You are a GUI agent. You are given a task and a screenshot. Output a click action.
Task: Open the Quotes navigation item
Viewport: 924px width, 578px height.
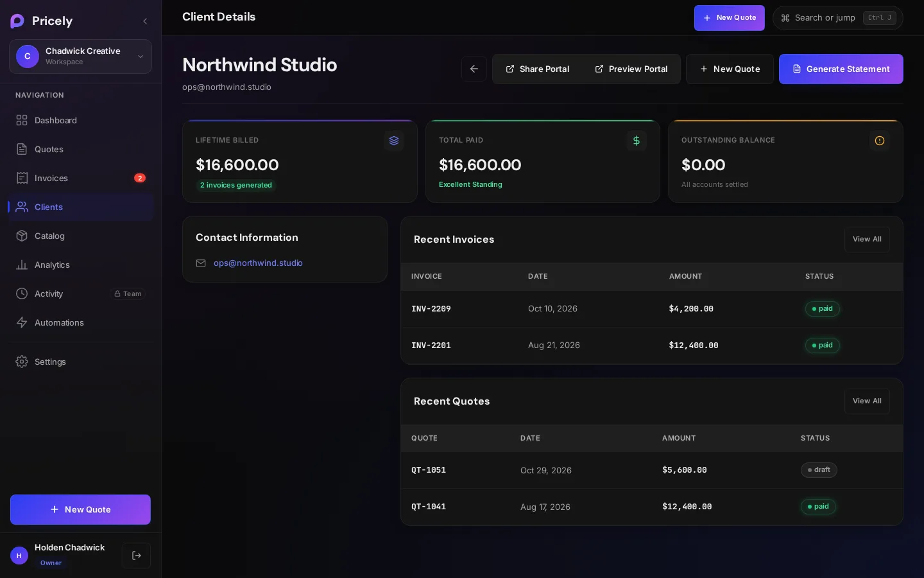tap(80, 149)
